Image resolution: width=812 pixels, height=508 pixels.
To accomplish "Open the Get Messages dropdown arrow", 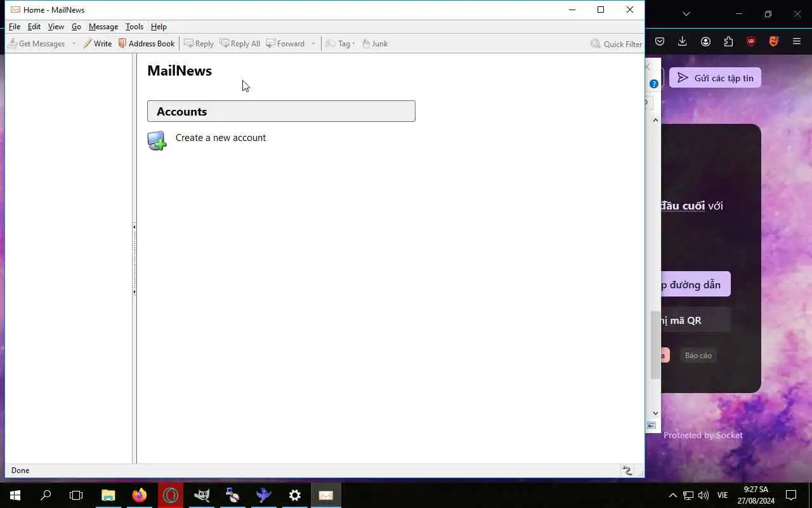I will tap(74, 44).
